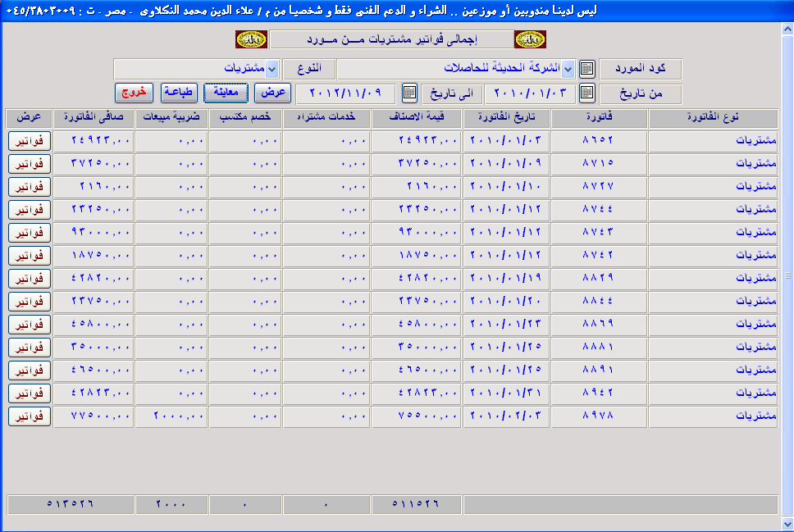The height and width of the screenshot is (532, 794).
Task: Expand the supplier name dropdown
Action: pos(568,69)
